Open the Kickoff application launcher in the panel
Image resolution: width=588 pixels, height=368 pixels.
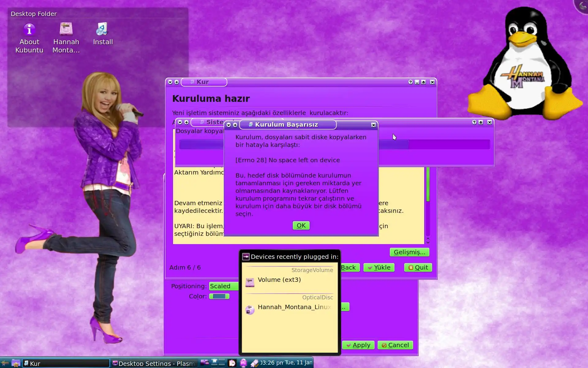[x=5, y=363]
